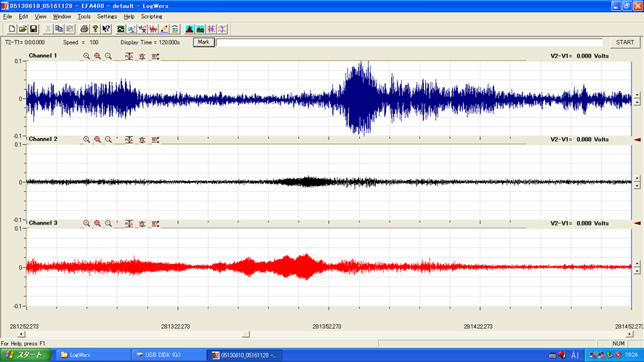The image size is (644, 362).
Task: Click the Channel 1 up stepper arrow
Action: point(637,94)
